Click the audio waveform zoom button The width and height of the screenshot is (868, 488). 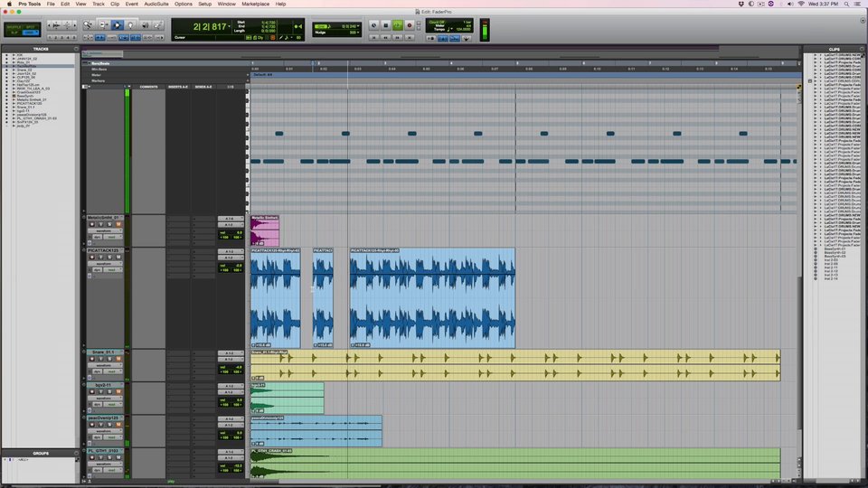[56, 25]
